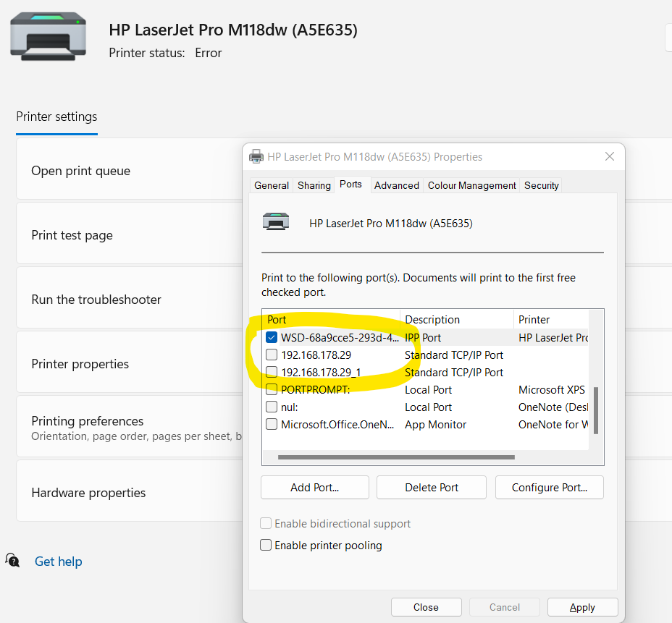The height and width of the screenshot is (623, 672).
Task: Check the 192.168.178.29_1 port checkbox
Action: 273,372
